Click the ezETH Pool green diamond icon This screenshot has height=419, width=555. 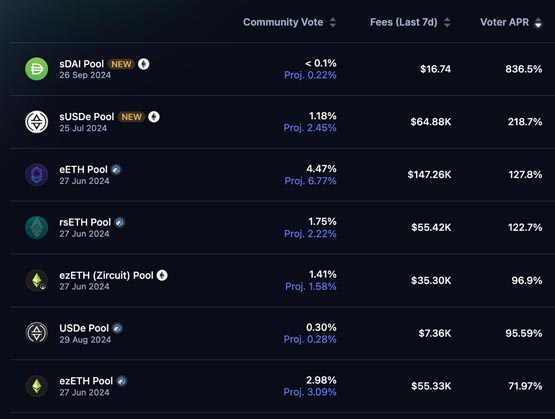[36, 386]
